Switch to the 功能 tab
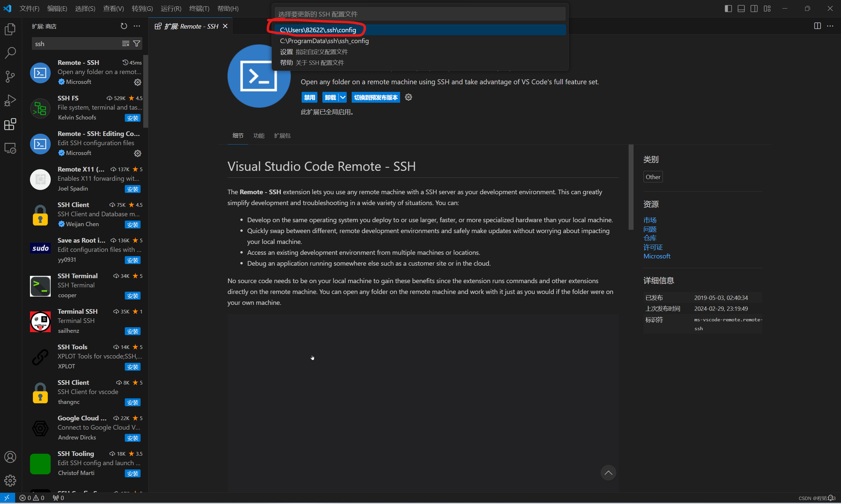 (258, 135)
